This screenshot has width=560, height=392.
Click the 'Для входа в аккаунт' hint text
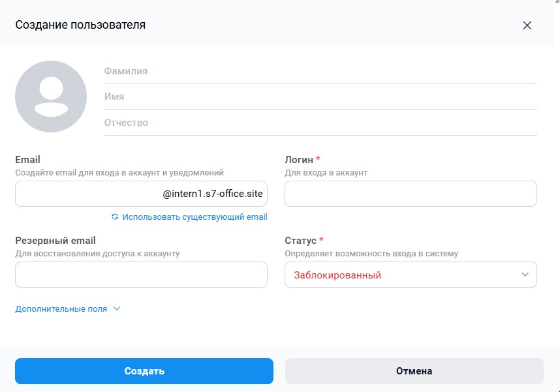(326, 172)
